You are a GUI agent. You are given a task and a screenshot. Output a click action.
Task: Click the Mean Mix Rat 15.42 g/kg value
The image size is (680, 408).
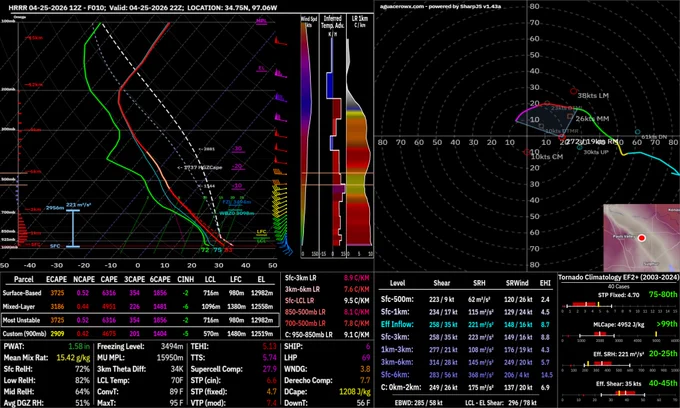point(73,358)
